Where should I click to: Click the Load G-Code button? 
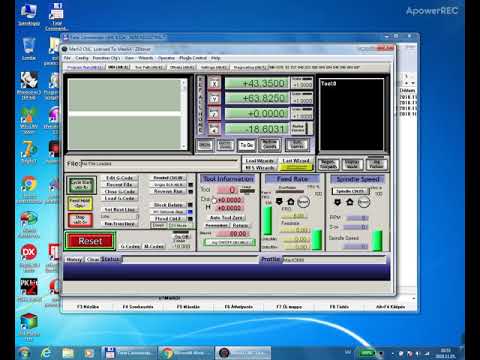(119, 198)
